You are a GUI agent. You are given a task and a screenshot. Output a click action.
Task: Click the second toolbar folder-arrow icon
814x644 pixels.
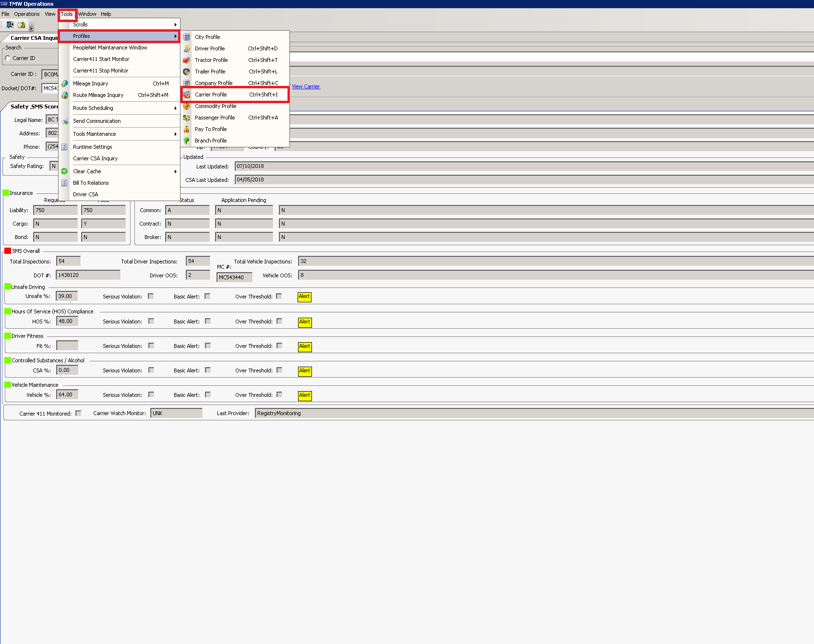[x=22, y=24]
